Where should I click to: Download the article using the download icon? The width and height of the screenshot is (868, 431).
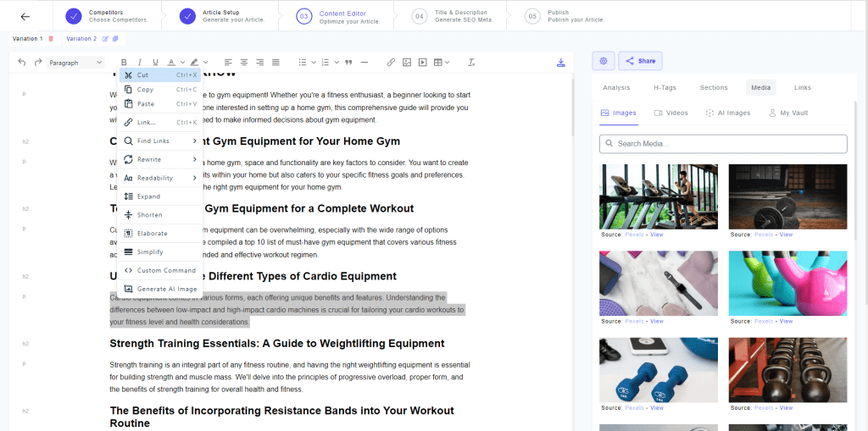click(560, 63)
